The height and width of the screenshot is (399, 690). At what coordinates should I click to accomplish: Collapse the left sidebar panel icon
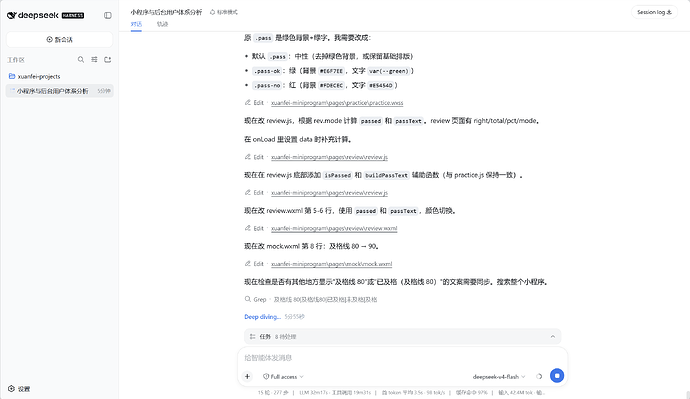point(107,15)
